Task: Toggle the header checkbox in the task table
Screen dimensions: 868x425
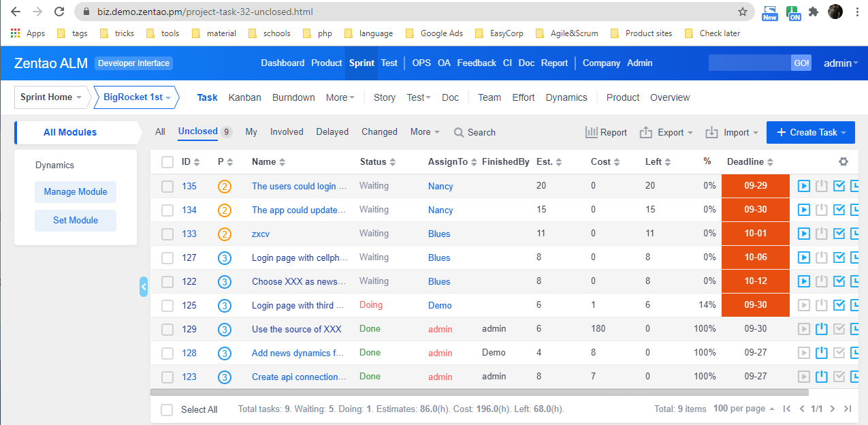Action: click(x=167, y=162)
